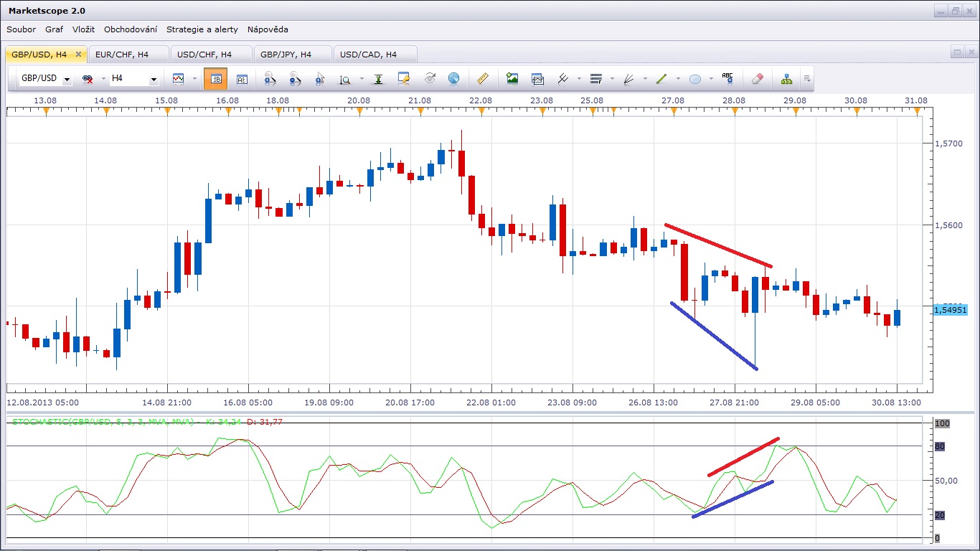980x551 pixels.
Task: Select the Fibonacci levels tool
Action: point(595,79)
